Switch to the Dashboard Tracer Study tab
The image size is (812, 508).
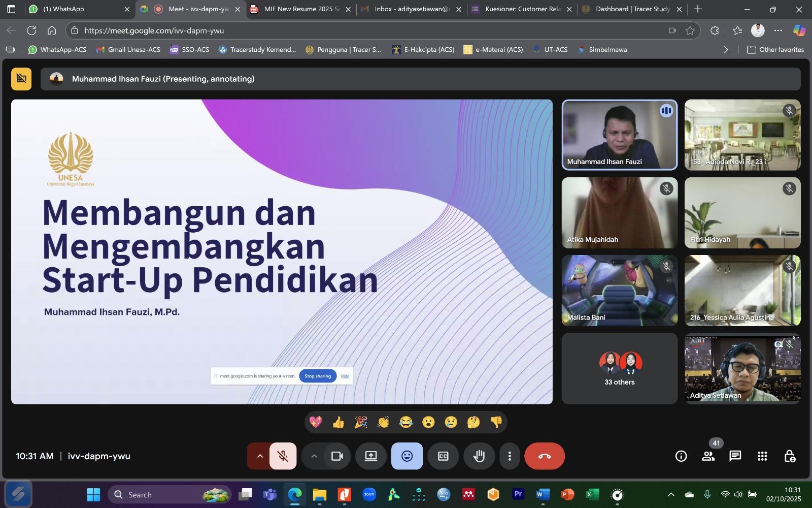632,9
